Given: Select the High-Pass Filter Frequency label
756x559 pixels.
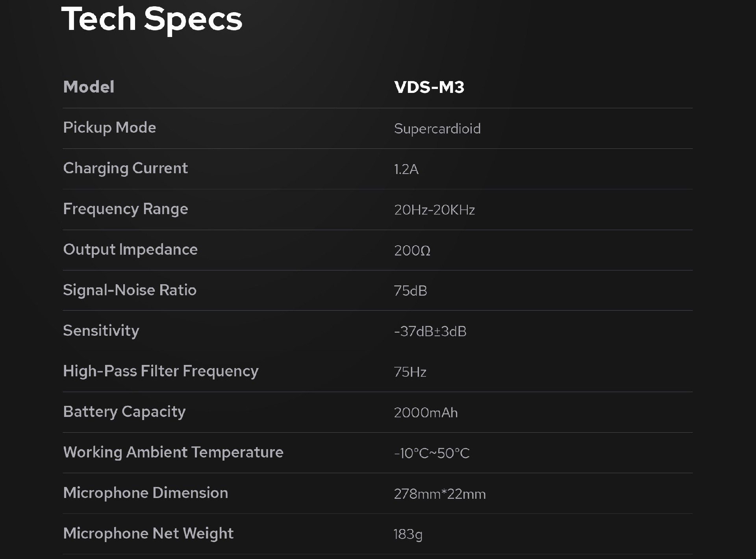Looking at the screenshot, I should coord(161,371).
